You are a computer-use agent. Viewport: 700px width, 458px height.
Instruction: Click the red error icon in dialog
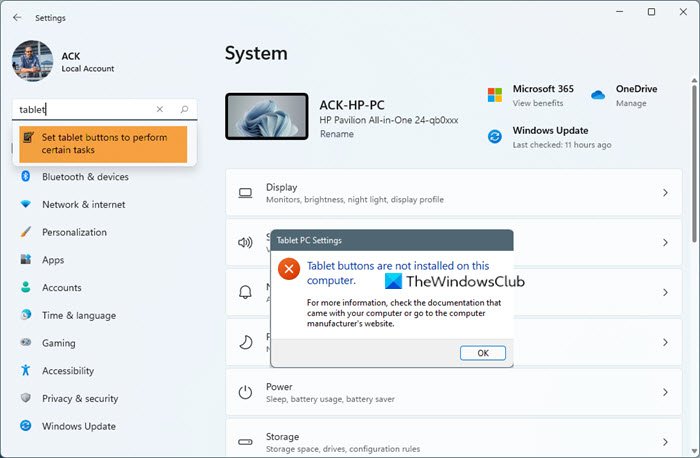point(289,269)
